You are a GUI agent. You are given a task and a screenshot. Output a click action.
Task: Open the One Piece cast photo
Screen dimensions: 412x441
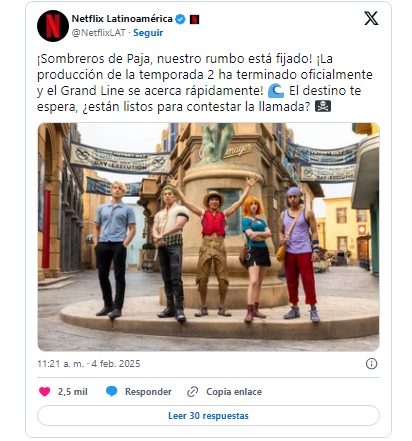208,237
